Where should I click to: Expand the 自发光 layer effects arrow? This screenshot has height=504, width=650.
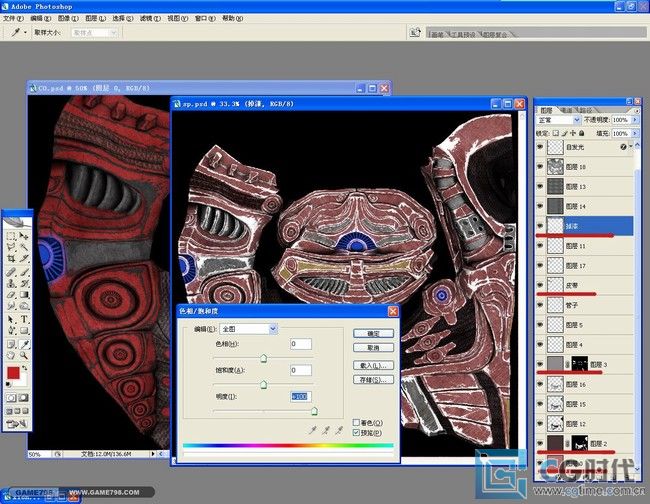click(x=631, y=146)
